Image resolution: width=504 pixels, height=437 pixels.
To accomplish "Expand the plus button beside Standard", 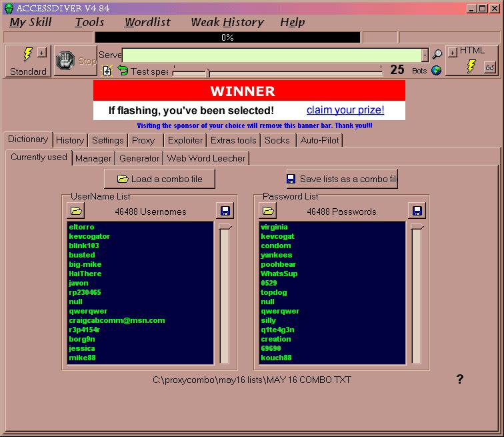I will click(x=42, y=53).
